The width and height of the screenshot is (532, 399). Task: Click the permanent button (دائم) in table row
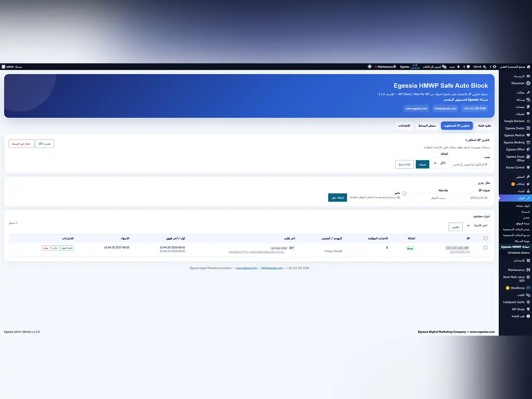tap(55, 248)
